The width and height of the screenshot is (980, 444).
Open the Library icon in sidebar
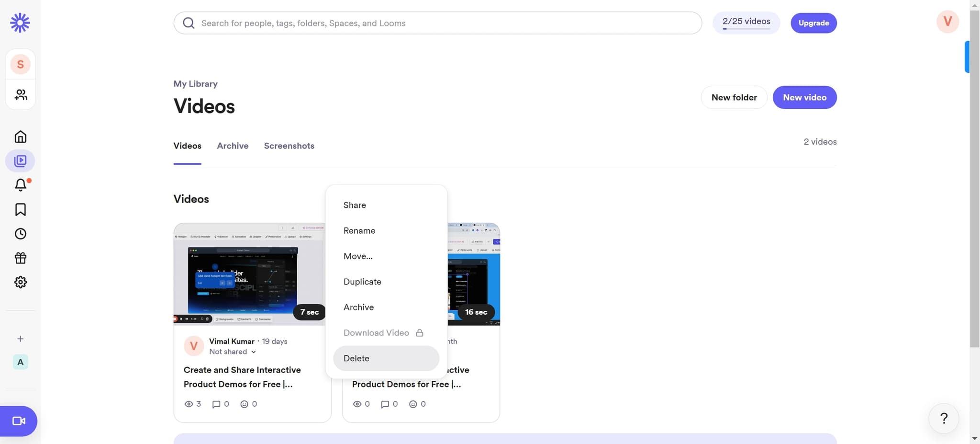[x=20, y=161]
